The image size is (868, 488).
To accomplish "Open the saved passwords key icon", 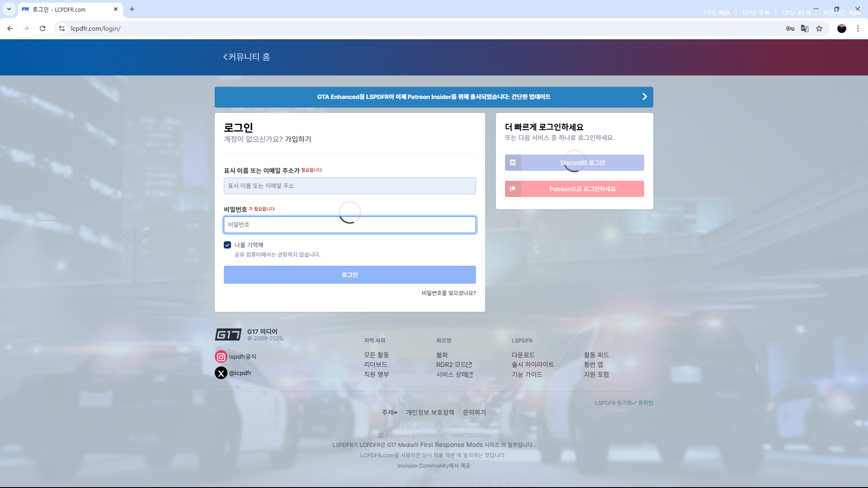I will [790, 28].
